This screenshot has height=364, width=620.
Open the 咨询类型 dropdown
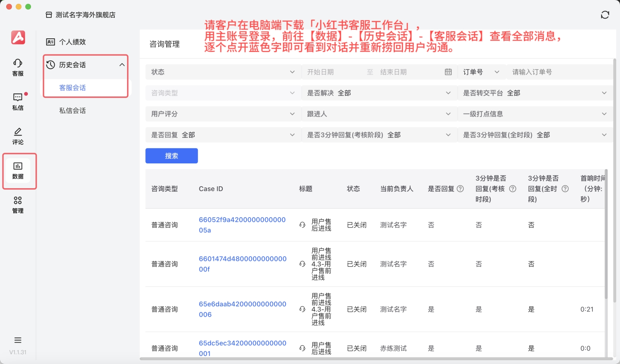coord(223,93)
